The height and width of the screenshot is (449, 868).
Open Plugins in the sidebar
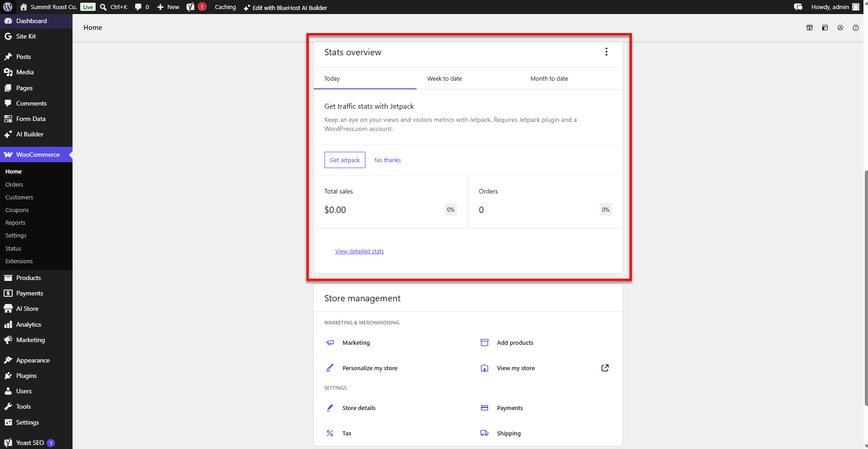tap(36, 376)
